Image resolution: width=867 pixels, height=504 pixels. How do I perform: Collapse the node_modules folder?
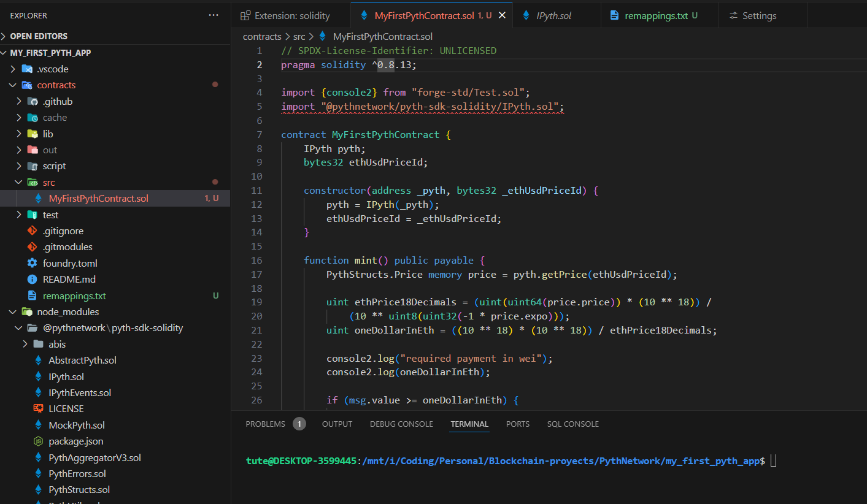(x=12, y=311)
